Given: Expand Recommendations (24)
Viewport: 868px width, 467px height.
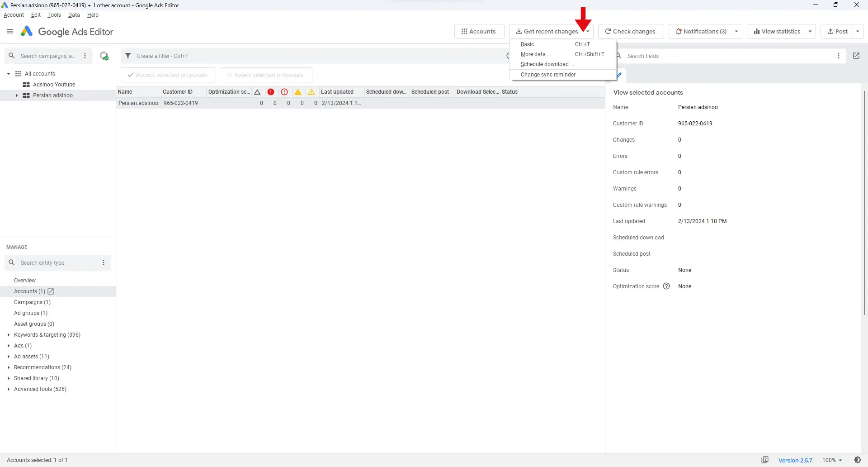Looking at the screenshot, I should click(x=9, y=367).
